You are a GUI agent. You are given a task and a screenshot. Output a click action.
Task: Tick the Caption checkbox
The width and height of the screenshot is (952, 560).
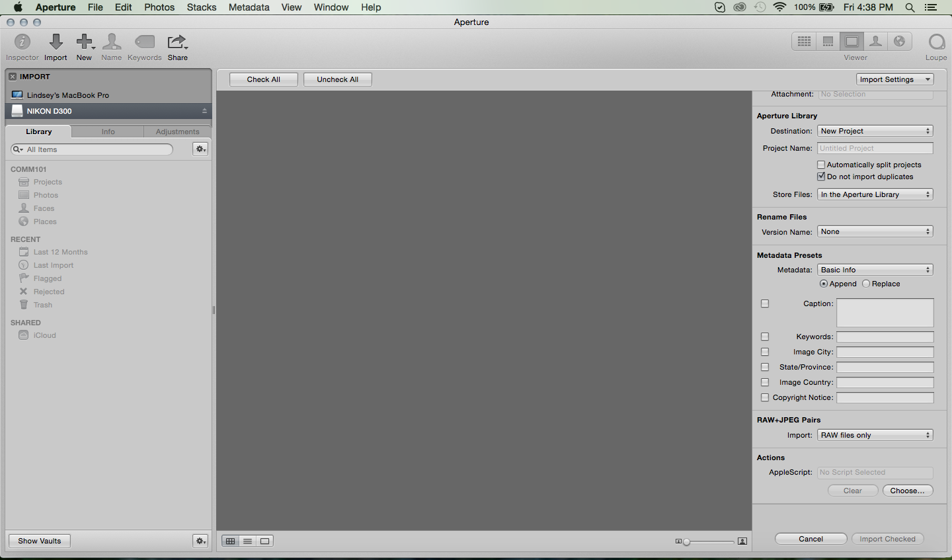point(765,303)
